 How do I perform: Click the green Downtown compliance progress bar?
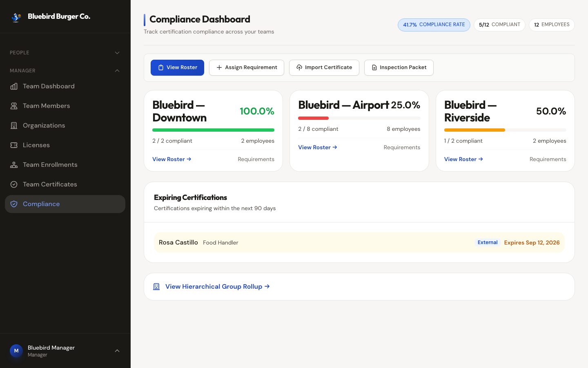pos(213,130)
